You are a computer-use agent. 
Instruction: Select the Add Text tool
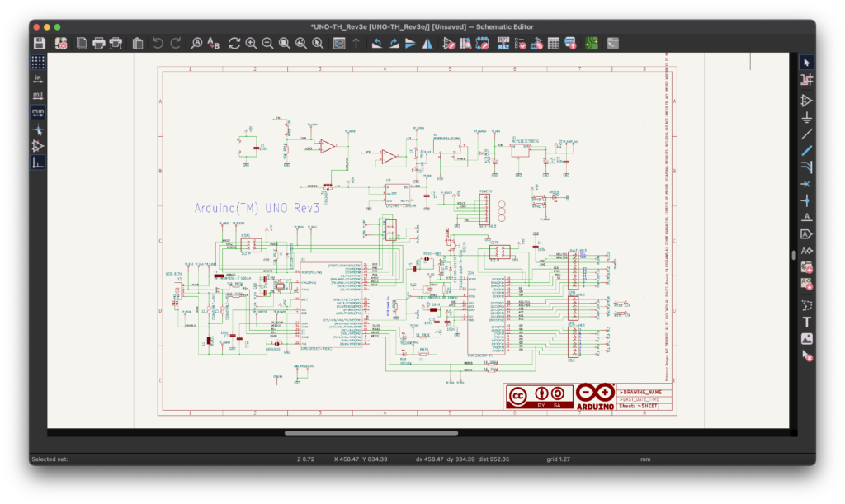click(x=807, y=322)
